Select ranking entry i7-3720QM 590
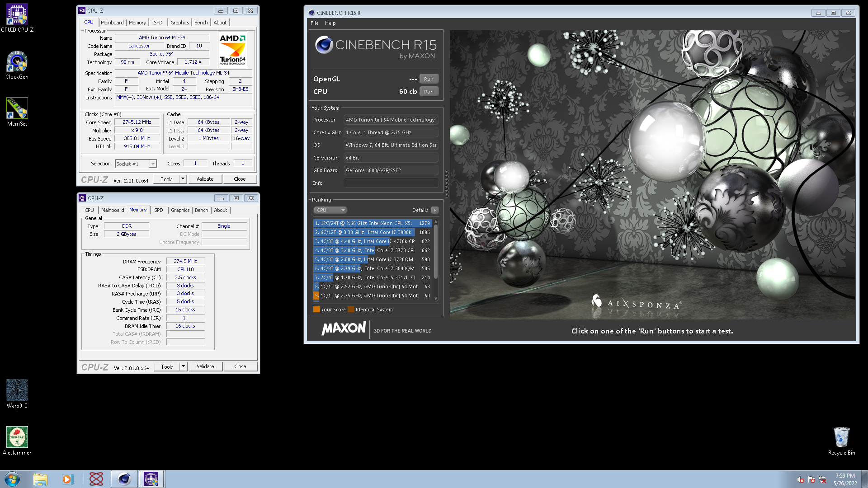The image size is (868, 488). (x=373, y=259)
